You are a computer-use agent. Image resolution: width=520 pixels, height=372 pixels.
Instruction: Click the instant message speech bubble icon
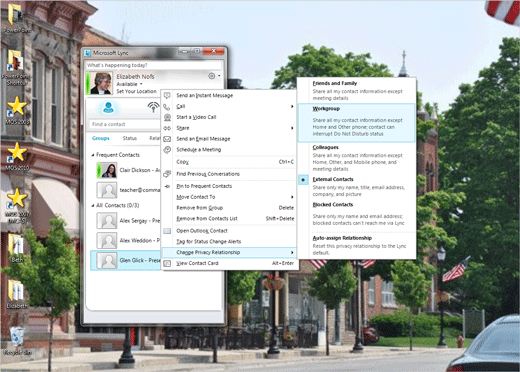167,96
